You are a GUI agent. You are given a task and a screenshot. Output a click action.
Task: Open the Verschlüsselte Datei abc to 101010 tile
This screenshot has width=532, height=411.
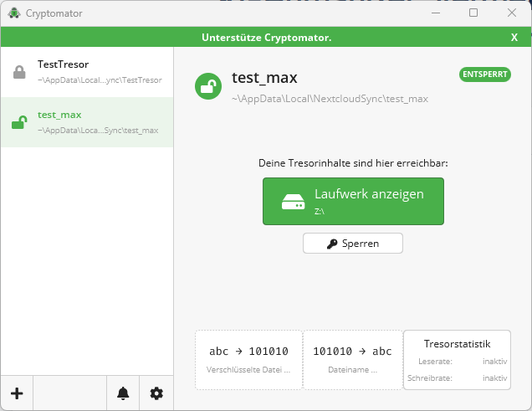[x=248, y=359]
